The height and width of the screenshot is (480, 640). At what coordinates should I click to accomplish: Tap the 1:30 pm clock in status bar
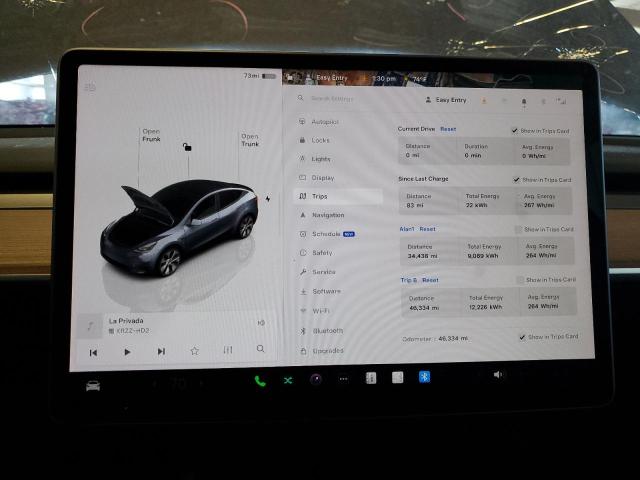[x=384, y=78]
